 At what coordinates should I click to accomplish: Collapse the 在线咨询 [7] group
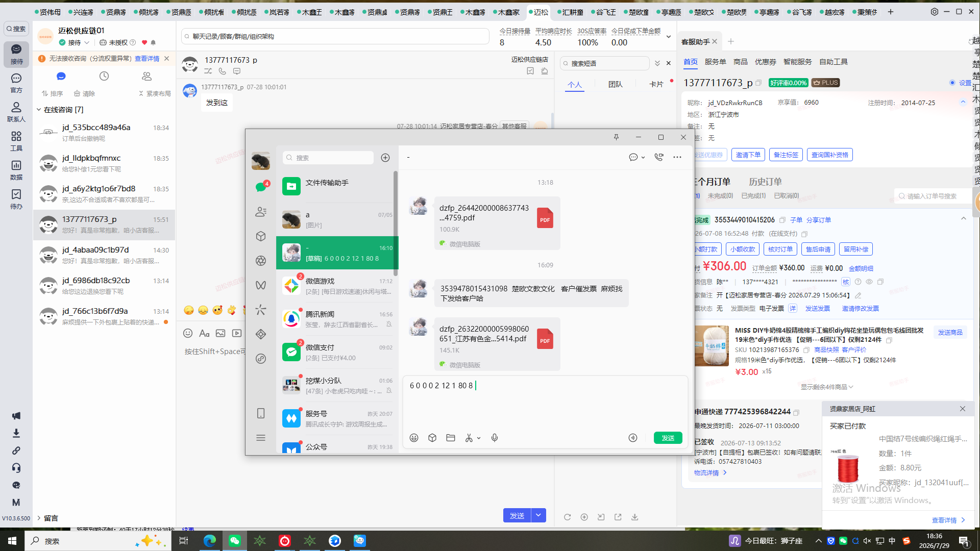point(39,110)
